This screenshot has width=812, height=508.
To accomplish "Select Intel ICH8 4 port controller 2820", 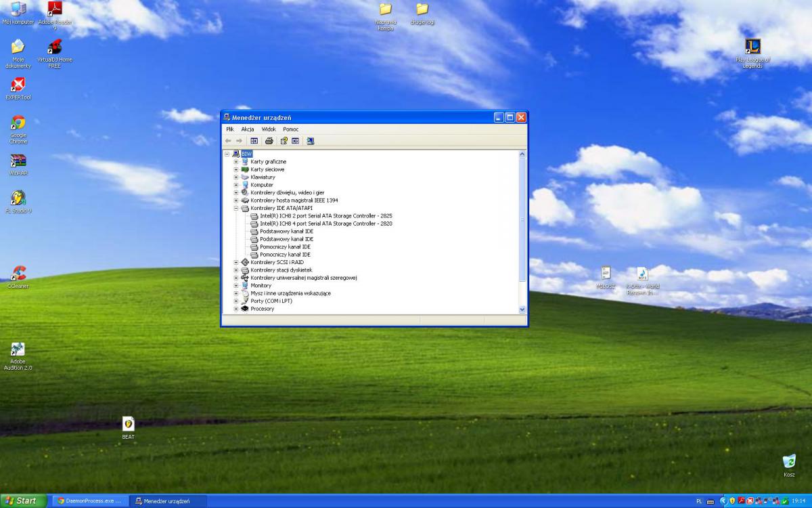I will coord(325,224).
